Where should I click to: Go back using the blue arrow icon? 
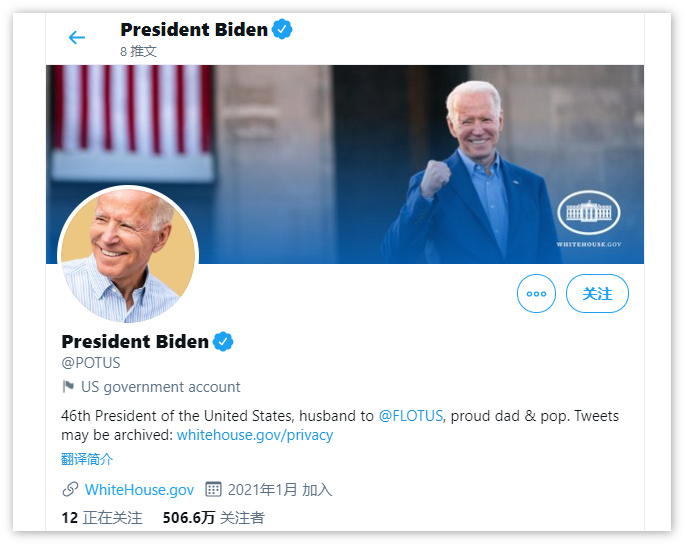[x=77, y=38]
